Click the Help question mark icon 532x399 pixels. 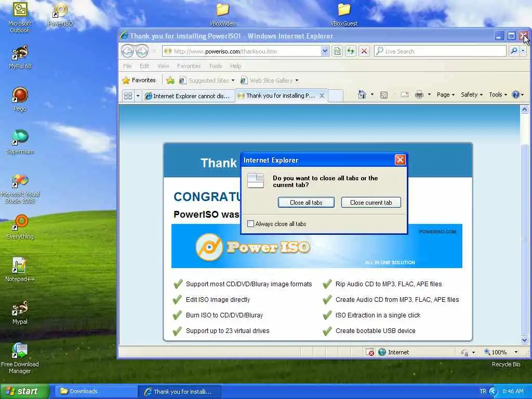[516, 95]
